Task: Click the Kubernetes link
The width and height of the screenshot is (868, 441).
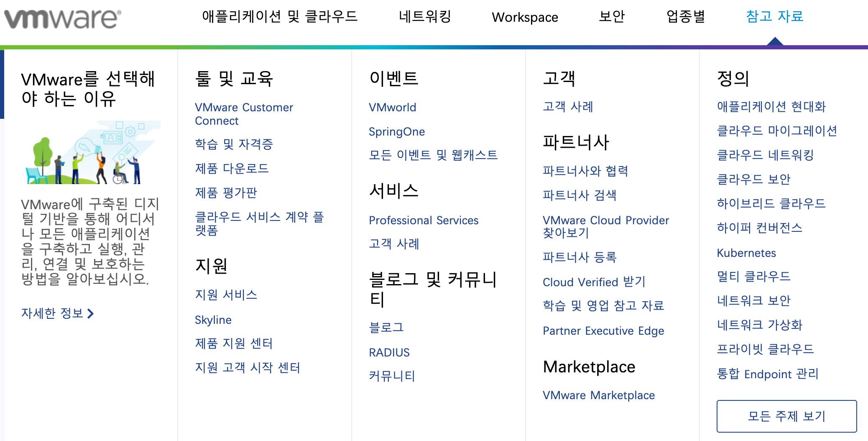Action: (746, 253)
